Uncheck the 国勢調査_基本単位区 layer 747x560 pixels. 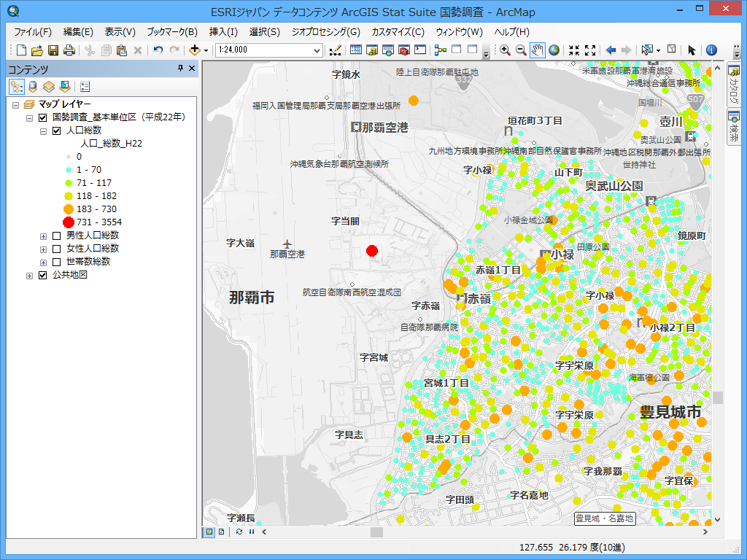tap(43, 117)
